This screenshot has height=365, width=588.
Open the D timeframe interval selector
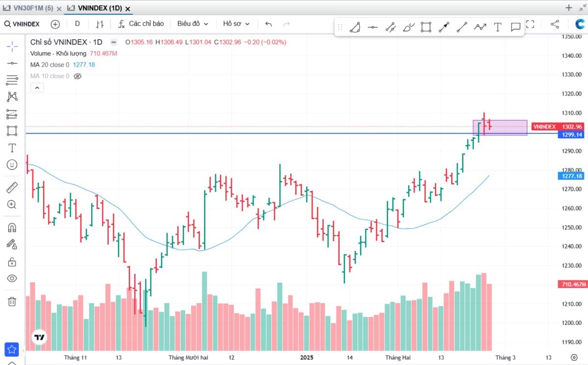(77, 24)
